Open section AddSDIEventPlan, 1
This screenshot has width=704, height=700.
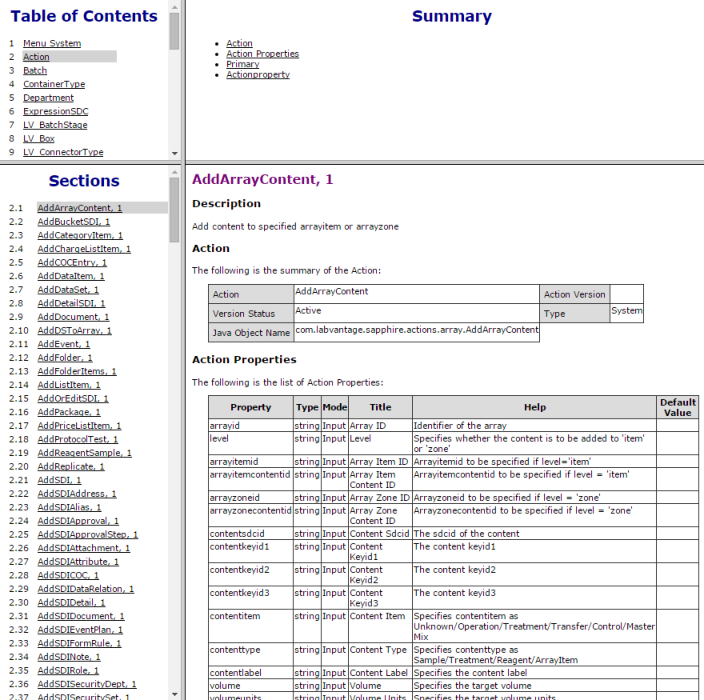(80, 630)
